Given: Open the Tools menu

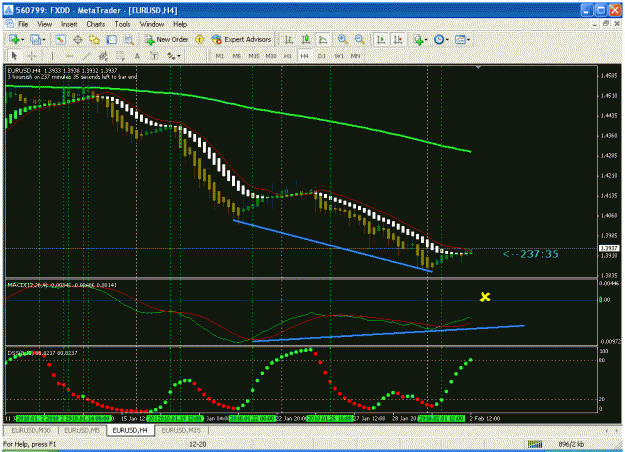Looking at the screenshot, I should click(122, 24).
